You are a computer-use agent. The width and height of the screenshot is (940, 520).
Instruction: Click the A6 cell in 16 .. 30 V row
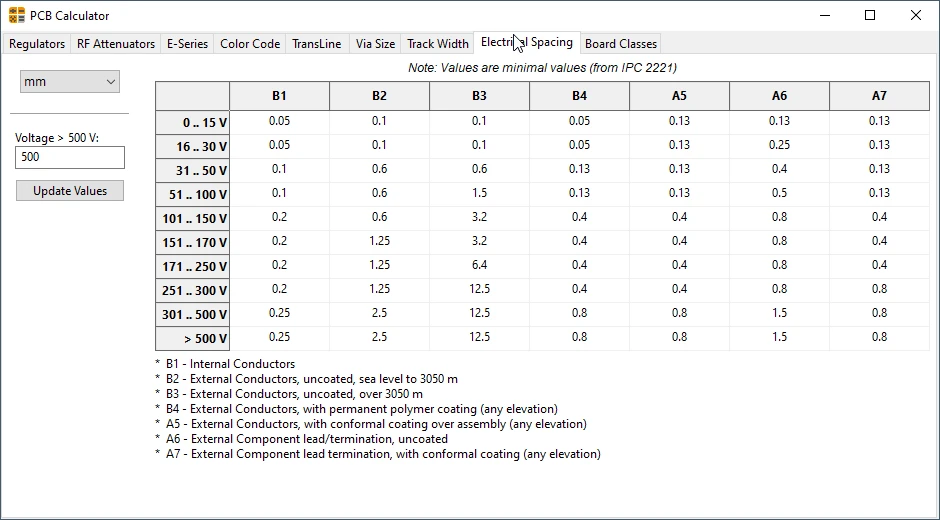(779, 145)
